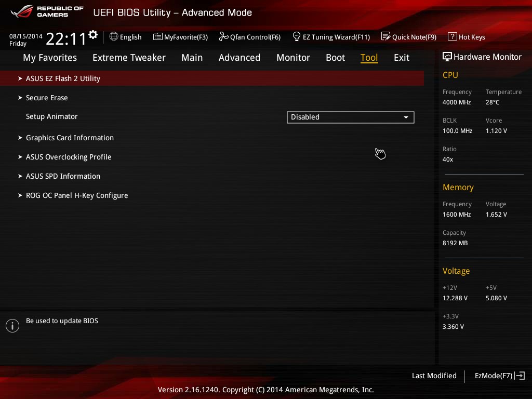The height and width of the screenshot is (399, 532).
Task: Click the Setup Animator label
Action: pos(52,116)
